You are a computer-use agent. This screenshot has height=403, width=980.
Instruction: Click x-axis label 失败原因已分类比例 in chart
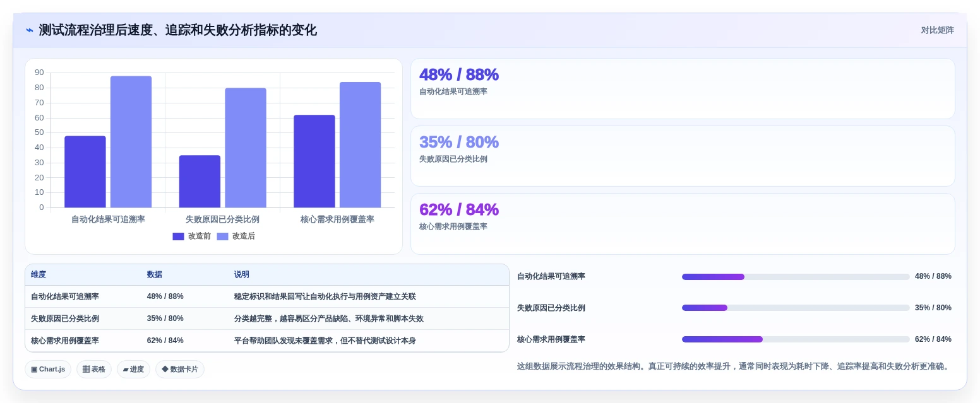click(x=222, y=219)
